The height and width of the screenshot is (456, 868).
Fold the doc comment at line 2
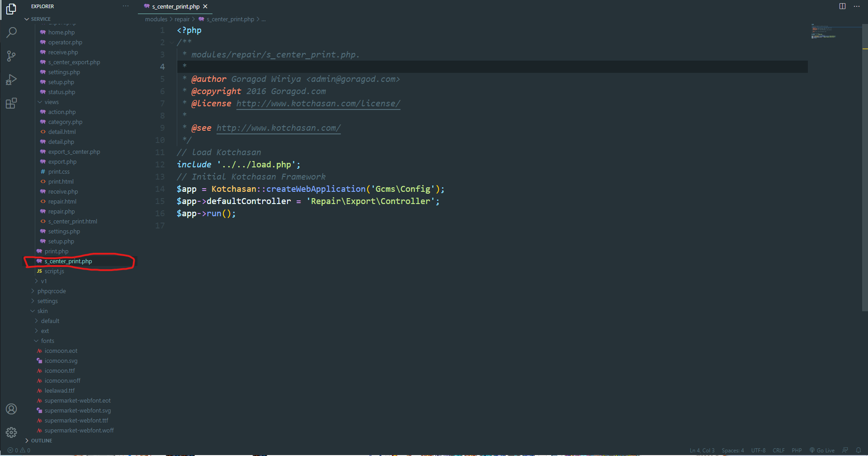[172, 43]
